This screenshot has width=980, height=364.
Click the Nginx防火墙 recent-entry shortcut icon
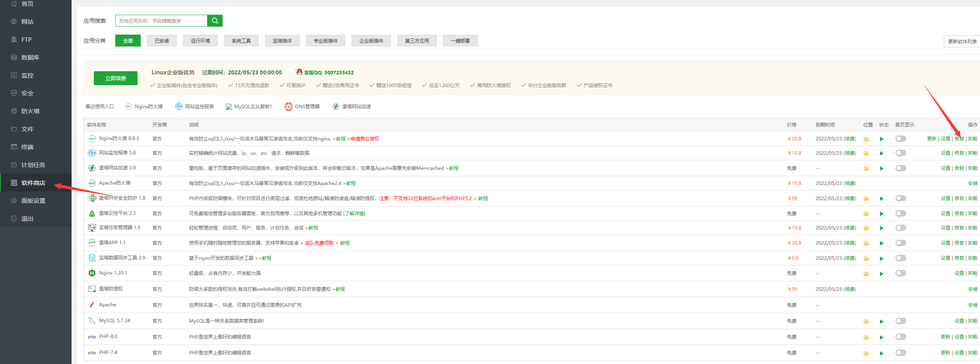coord(128,107)
